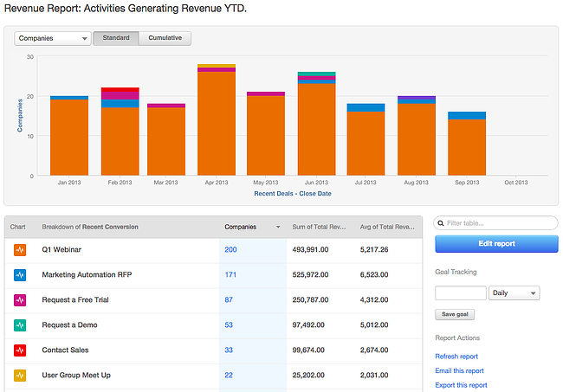The width and height of the screenshot is (563, 392).
Task: Click the magenta Request a Free Trial icon
Action: 20,299
